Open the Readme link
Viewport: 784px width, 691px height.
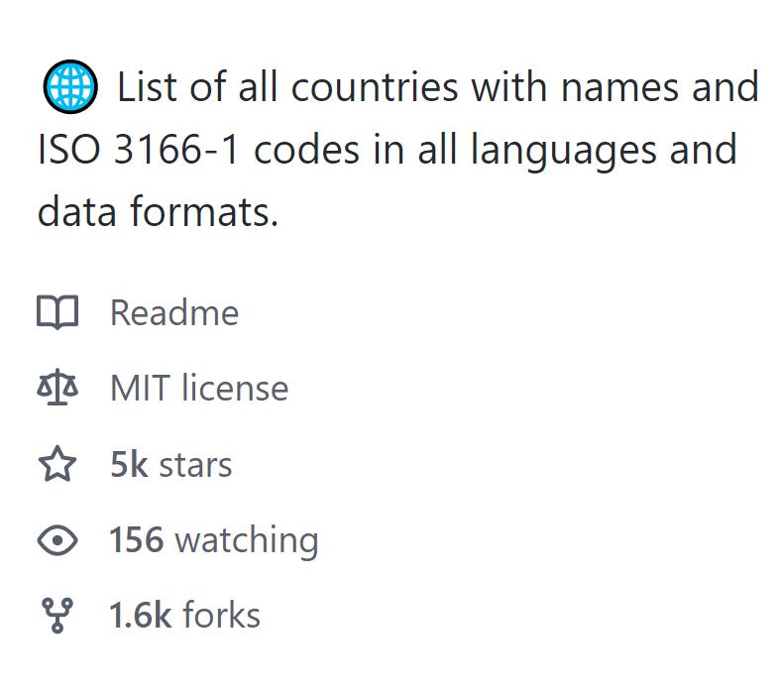174,313
